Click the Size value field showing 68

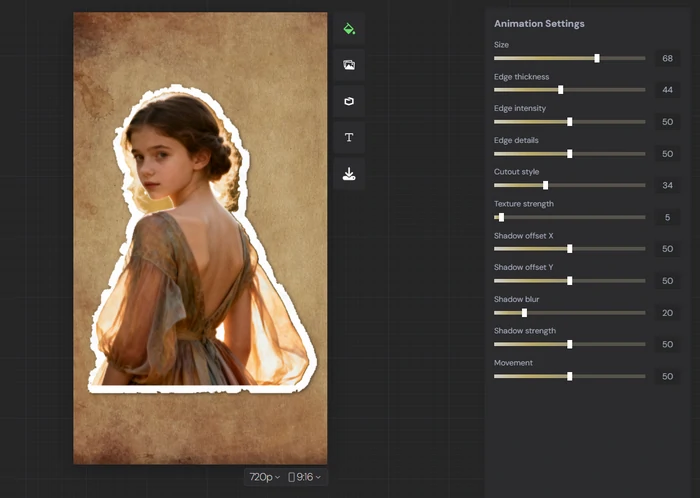coord(667,58)
